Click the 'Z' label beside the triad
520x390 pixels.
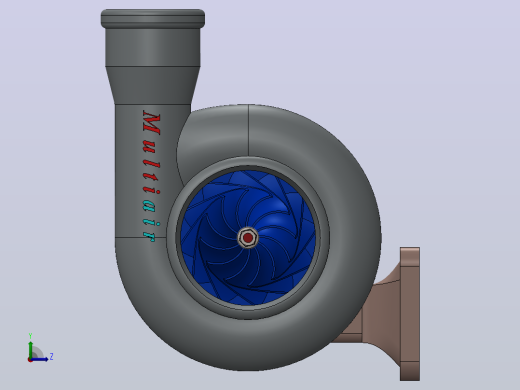52,357
